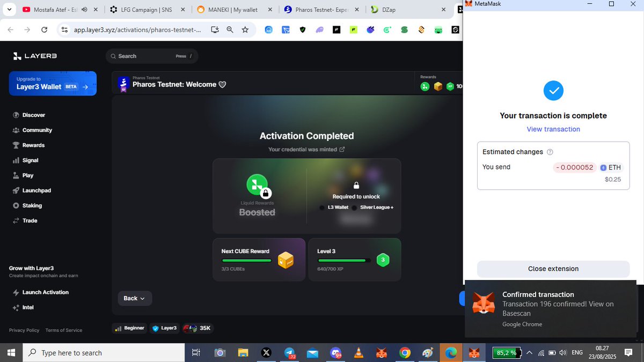Viewport: 644px width, 362px height.
Task: Click the MetaMask fox in the Confirmed transaction notification
Action: [483, 304]
